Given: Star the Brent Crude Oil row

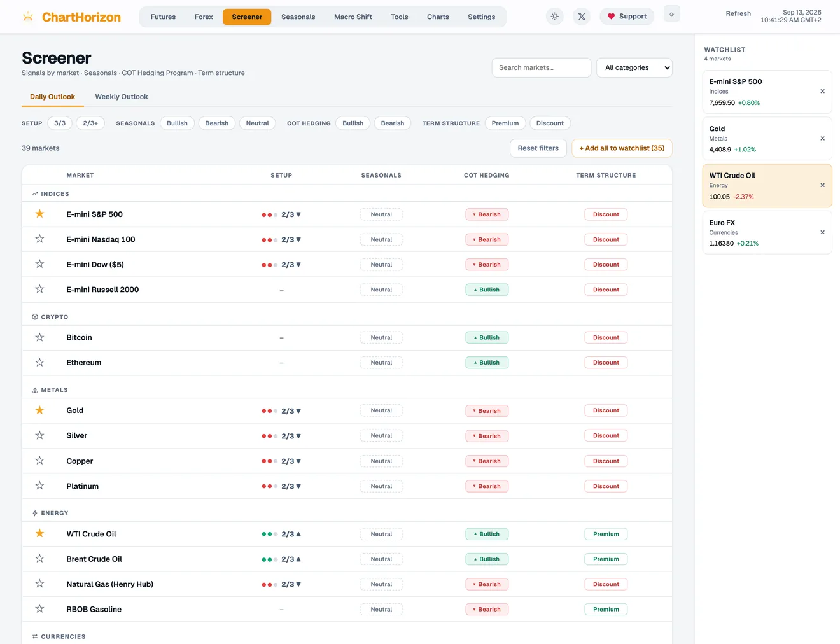Looking at the screenshot, I should pos(39,559).
